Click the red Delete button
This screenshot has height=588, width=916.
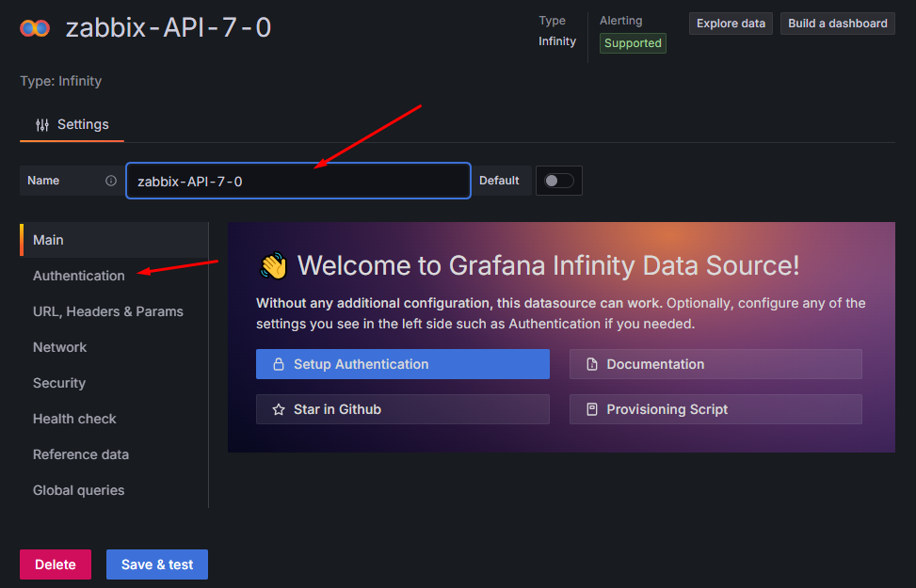pos(56,564)
